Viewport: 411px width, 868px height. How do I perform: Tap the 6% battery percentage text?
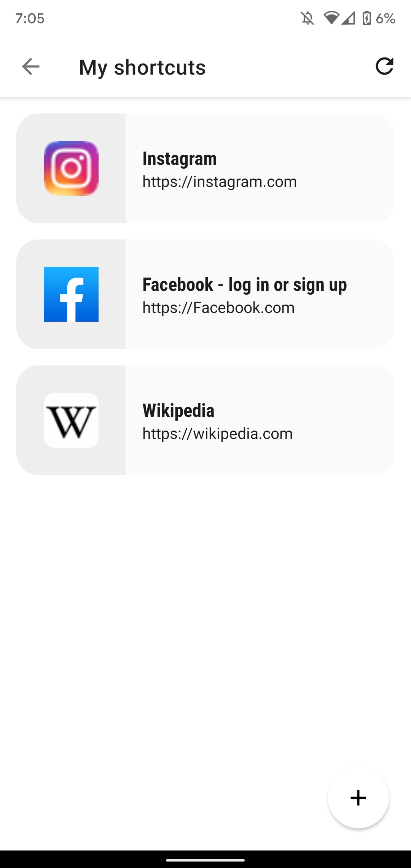[386, 18]
